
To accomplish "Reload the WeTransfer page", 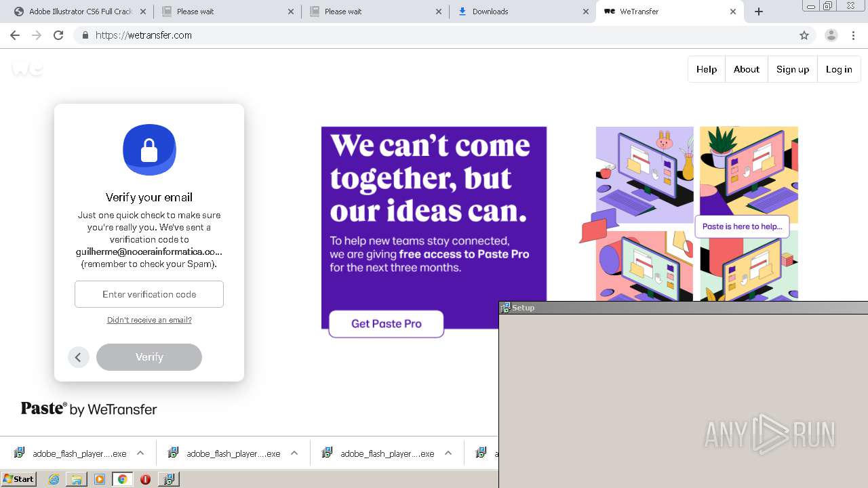I will 58,35.
